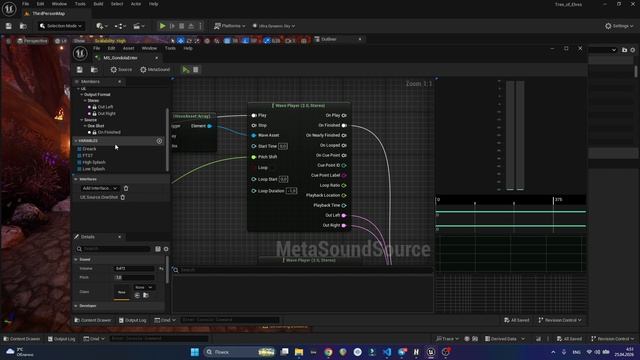The width and height of the screenshot is (640, 360).
Task: Open Actor menu in main editor
Action: (136, 4)
